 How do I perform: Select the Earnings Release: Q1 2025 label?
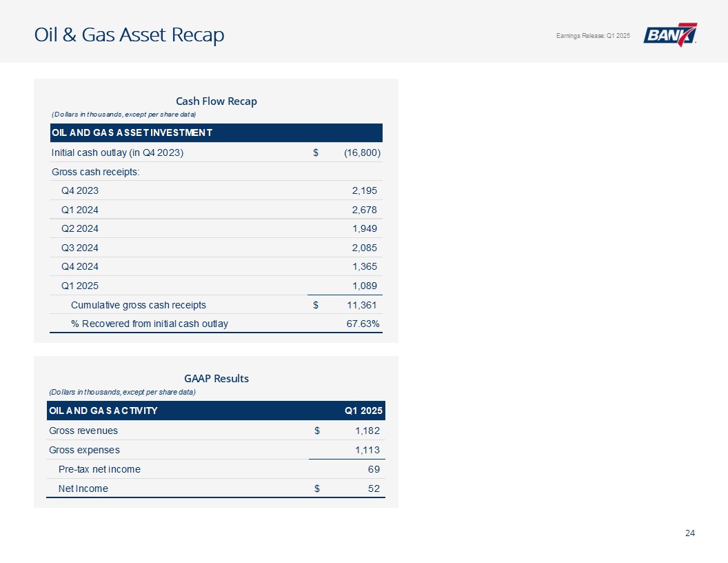point(592,36)
